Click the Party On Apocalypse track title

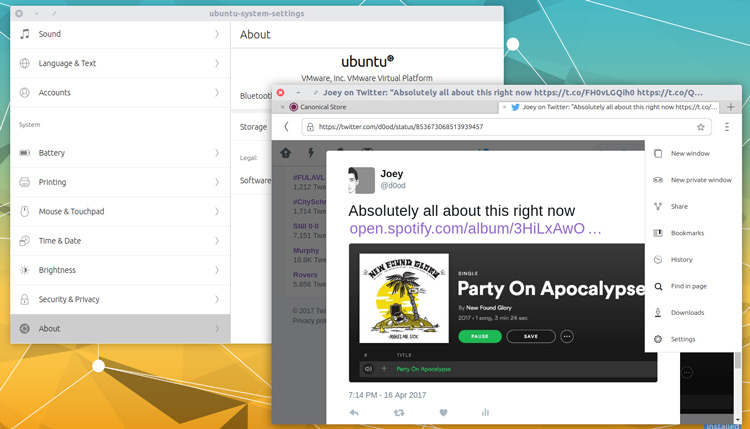(x=423, y=369)
